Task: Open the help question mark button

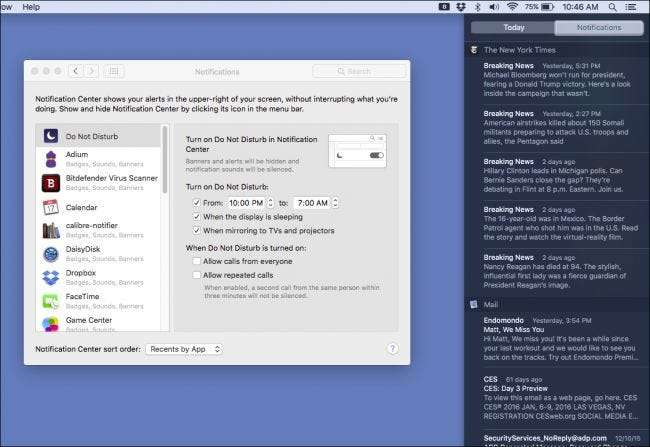Action: [392, 349]
